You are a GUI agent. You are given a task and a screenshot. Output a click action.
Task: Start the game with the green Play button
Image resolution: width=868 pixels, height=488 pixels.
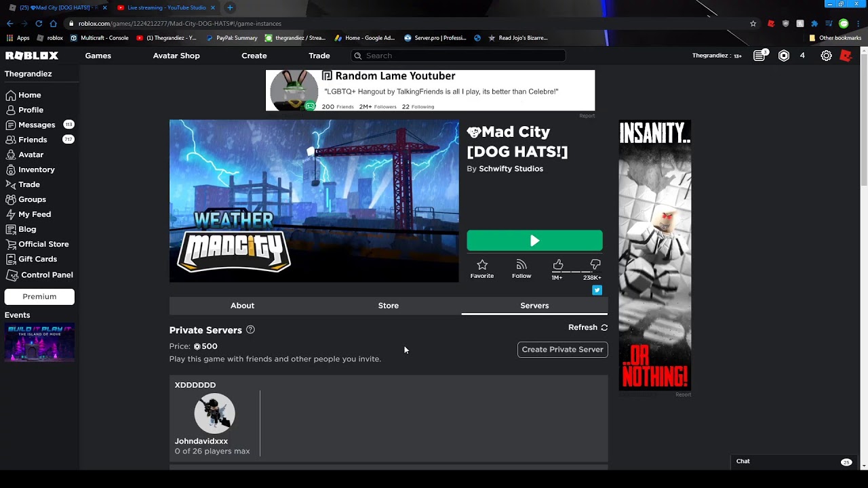[x=534, y=241]
